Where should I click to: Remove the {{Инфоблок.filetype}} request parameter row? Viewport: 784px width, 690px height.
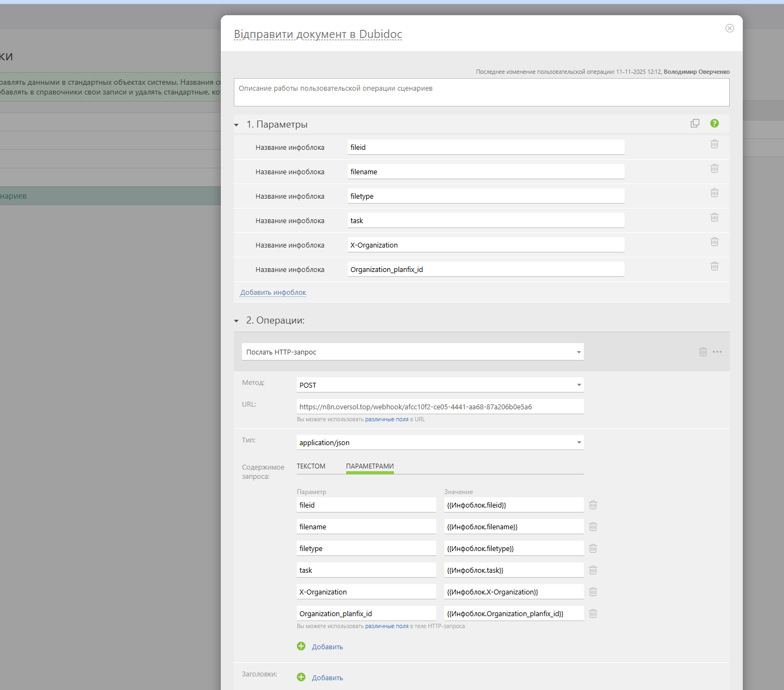[x=593, y=548]
